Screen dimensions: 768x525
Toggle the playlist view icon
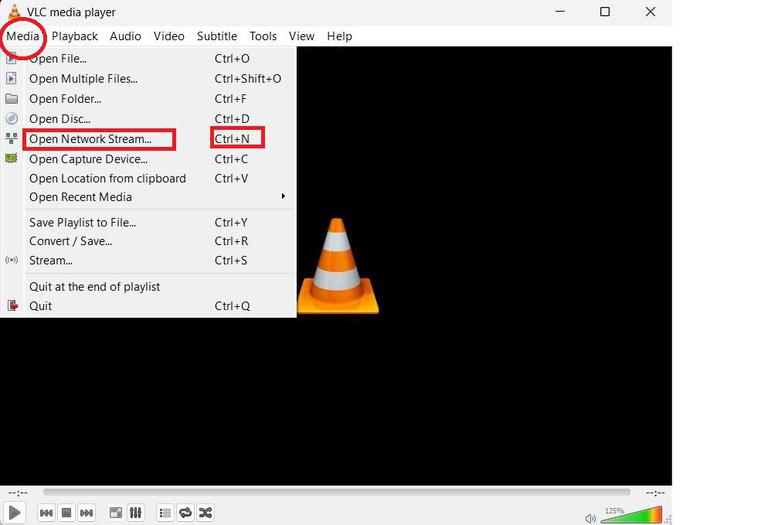click(x=166, y=513)
